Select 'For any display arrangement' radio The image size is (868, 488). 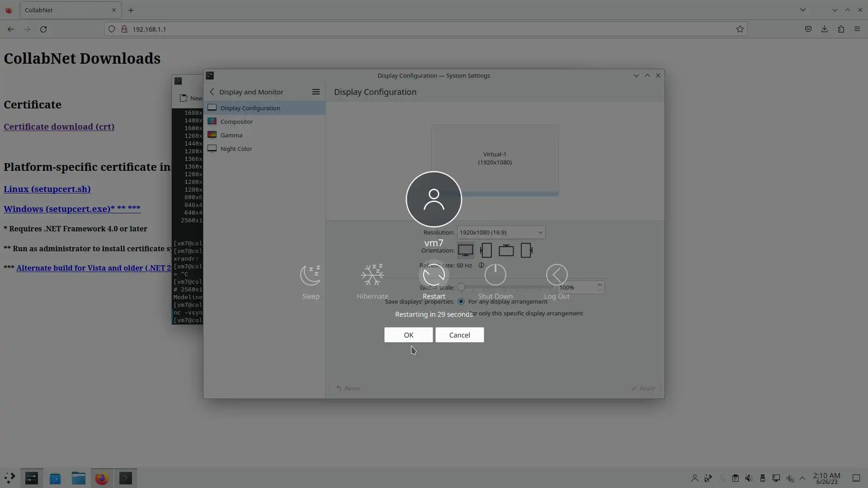(461, 301)
